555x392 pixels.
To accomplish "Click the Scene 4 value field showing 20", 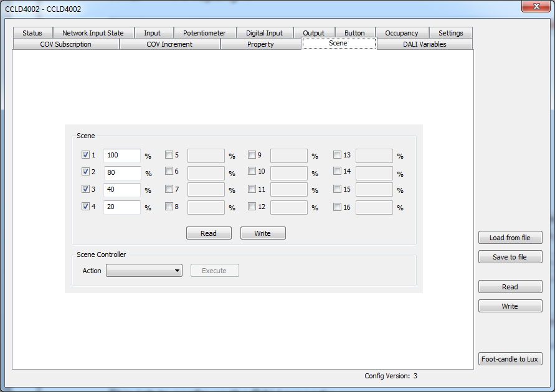I will point(122,207).
